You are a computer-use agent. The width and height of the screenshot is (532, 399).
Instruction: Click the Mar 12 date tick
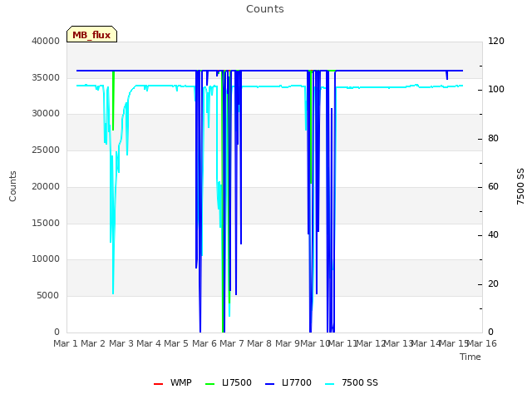coord(371,343)
